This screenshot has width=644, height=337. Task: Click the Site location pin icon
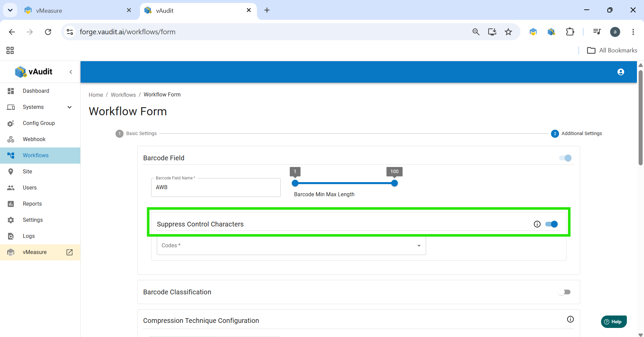pyautogui.click(x=11, y=172)
